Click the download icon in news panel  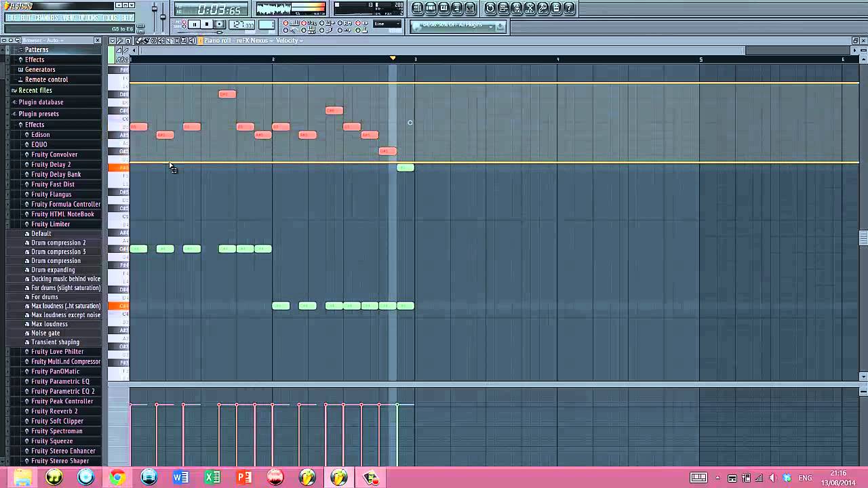pyautogui.click(x=499, y=26)
